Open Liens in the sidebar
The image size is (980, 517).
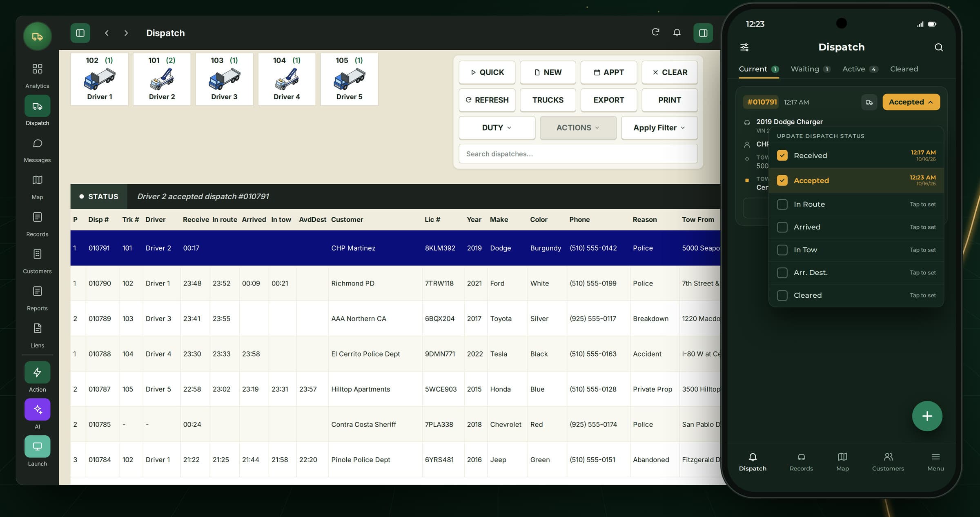click(37, 335)
